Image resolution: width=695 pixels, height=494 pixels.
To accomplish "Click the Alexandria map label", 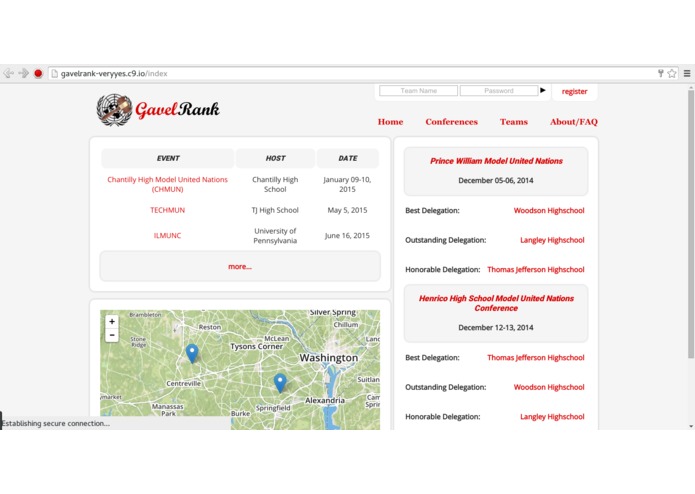I will click(x=325, y=400).
